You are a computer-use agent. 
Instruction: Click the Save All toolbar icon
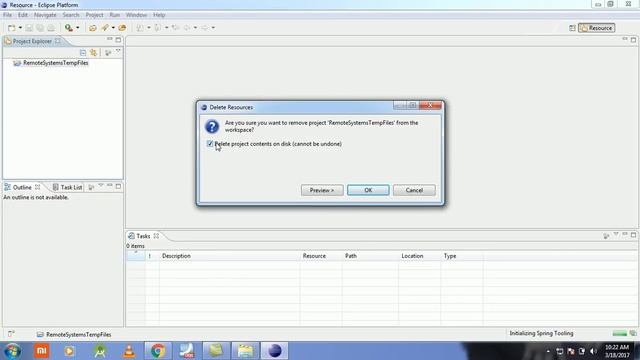coord(40,28)
